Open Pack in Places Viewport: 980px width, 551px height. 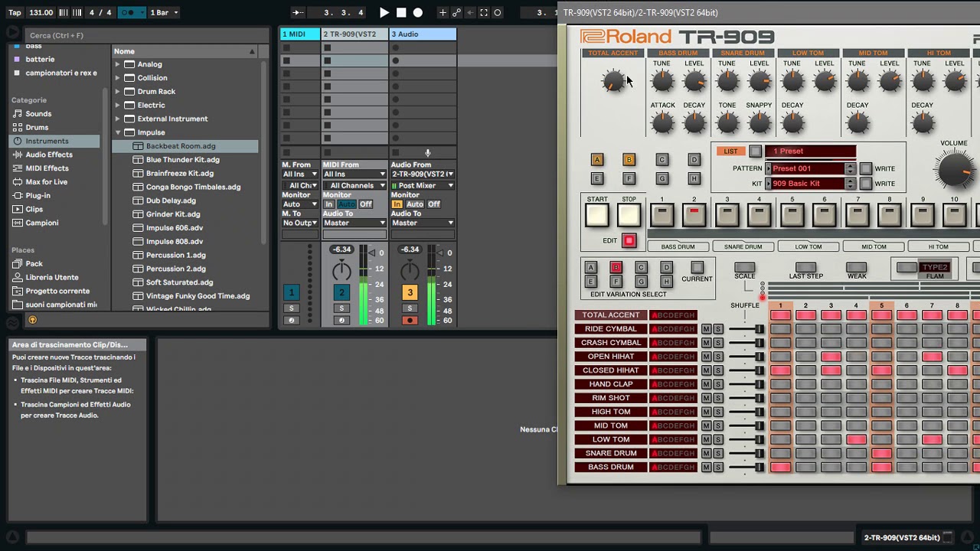pyautogui.click(x=34, y=263)
